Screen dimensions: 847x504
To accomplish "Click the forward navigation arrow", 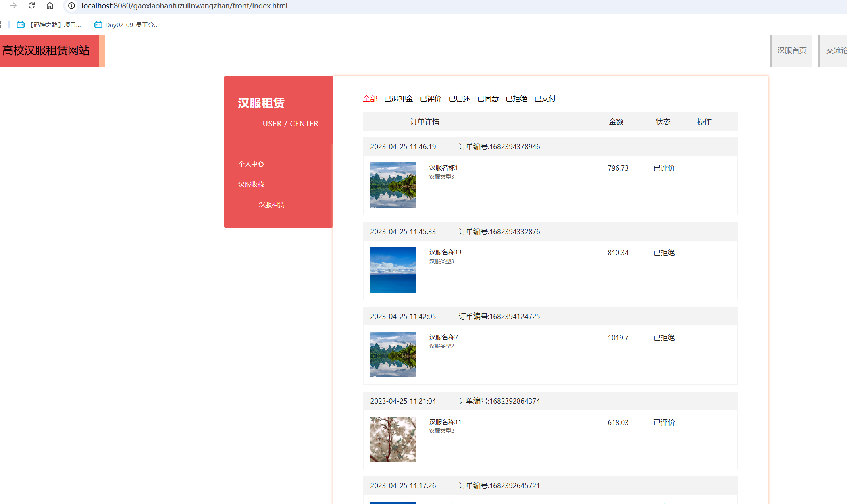I will coord(13,6).
